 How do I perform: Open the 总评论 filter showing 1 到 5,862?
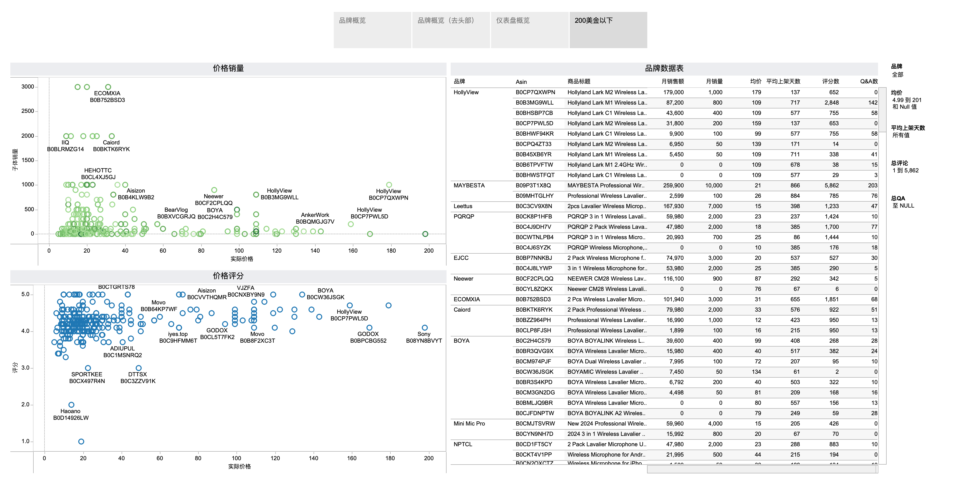tap(905, 171)
